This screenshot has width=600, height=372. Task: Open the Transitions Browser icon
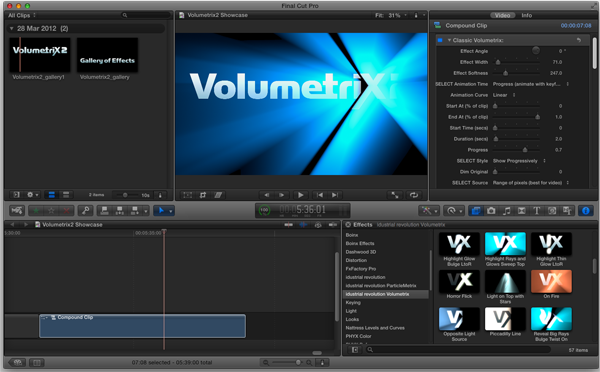pyautogui.click(x=522, y=210)
